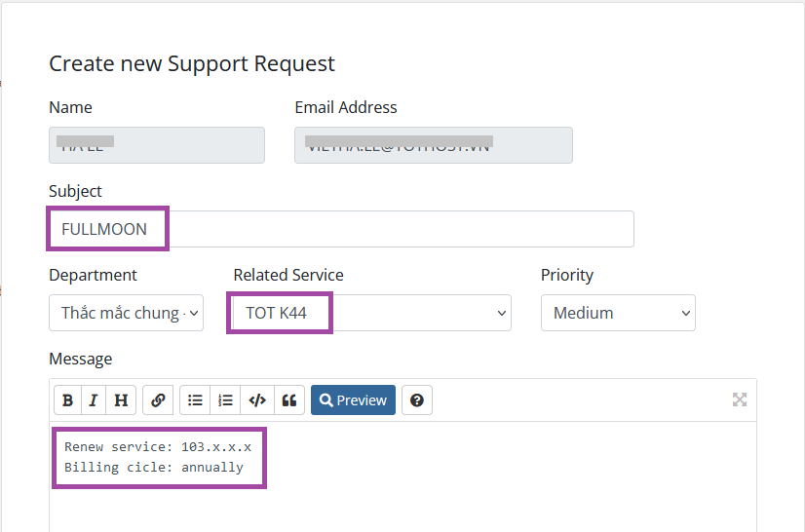Open the Priority dropdown set to Medium
The image size is (805, 532).
(x=617, y=313)
